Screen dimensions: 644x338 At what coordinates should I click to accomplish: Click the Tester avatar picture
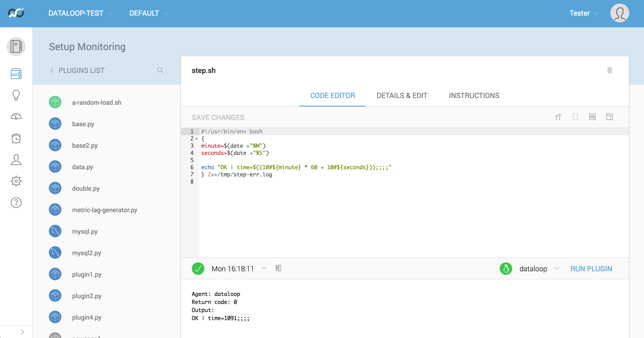(x=620, y=13)
